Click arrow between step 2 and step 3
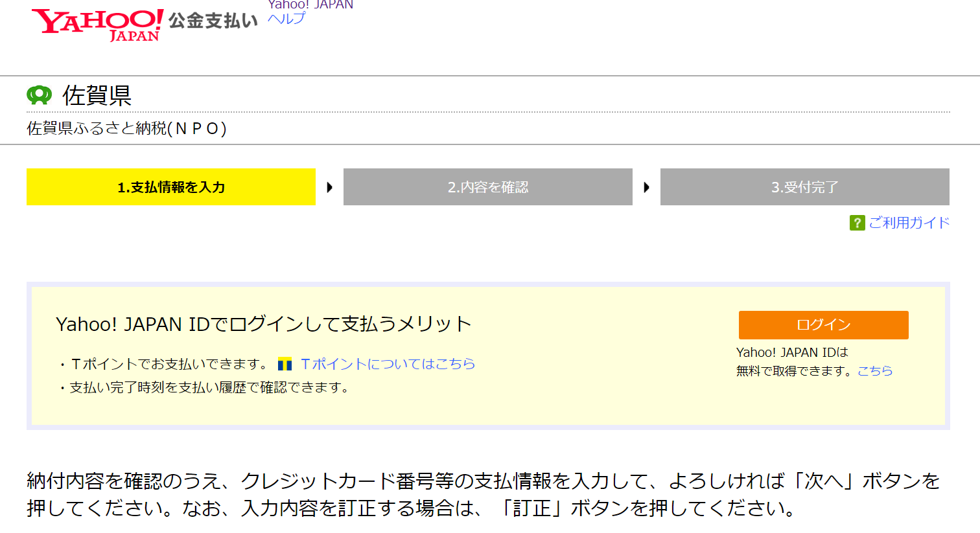The width and height of the screenshot is (980, 533). click(x=646, y=187)
